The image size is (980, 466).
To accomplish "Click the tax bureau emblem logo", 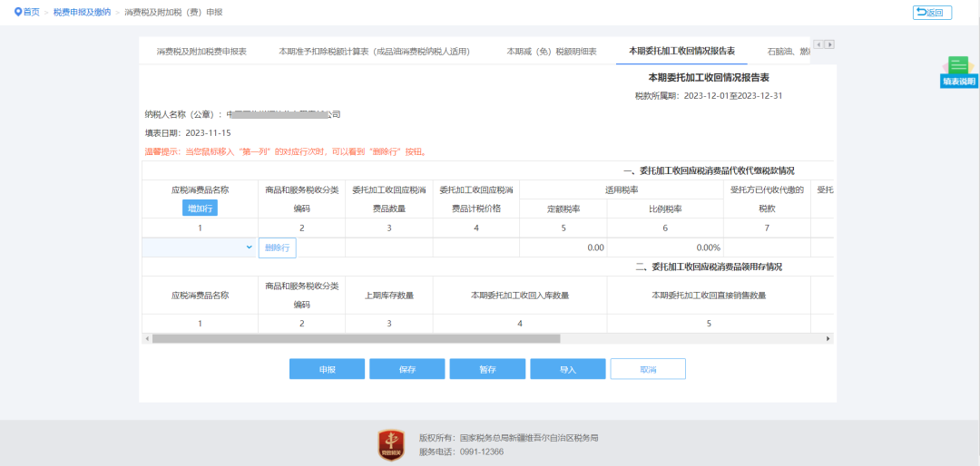I will pyautogui.click(x=391, y=444).
